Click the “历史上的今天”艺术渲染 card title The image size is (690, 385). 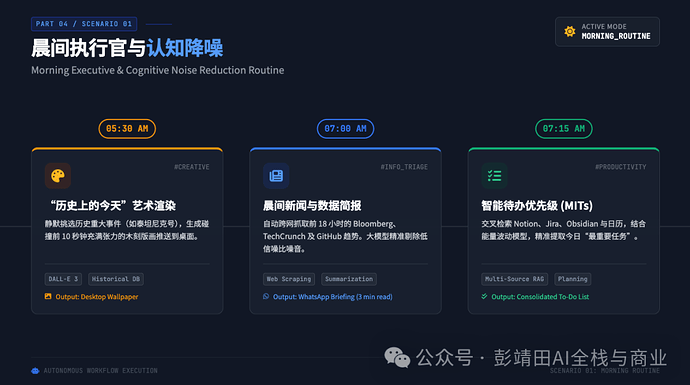tap(113, 205)
